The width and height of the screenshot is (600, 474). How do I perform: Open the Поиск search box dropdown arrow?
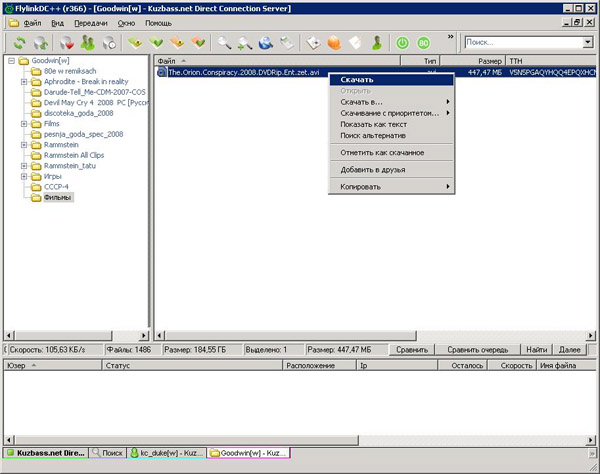(588, 42)
